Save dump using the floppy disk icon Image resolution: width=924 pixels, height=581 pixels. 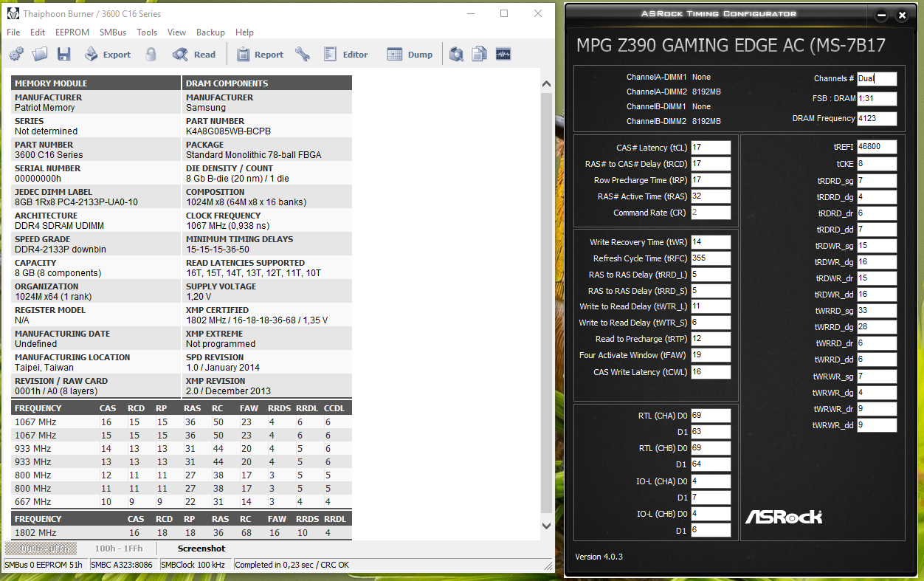pos(63,54)
